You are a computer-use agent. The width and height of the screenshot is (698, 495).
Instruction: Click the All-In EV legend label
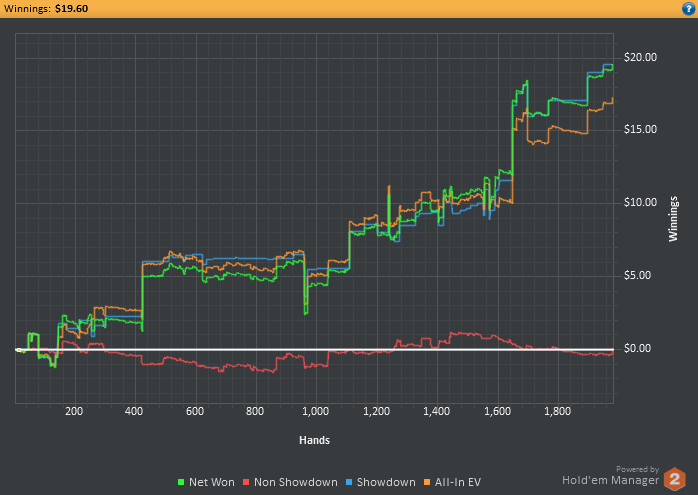click(x=458, y=482)
